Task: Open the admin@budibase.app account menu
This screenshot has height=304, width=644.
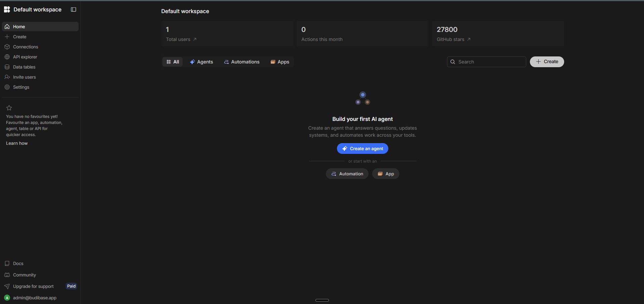Action: click(x=34, y=298)
